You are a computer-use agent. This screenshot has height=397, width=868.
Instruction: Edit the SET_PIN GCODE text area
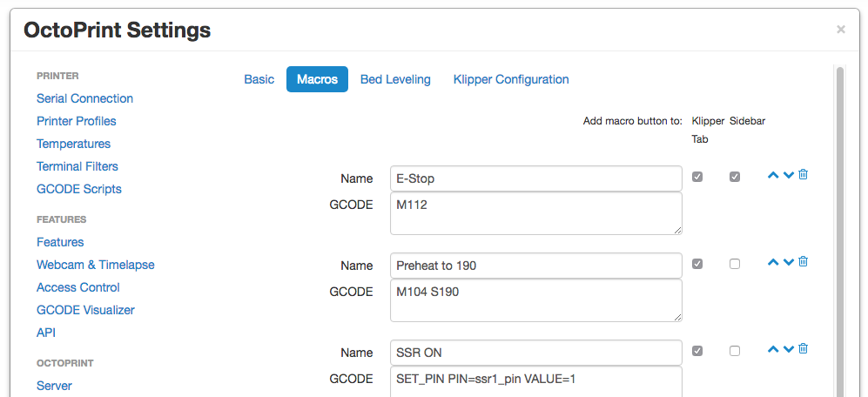(535, 381)
